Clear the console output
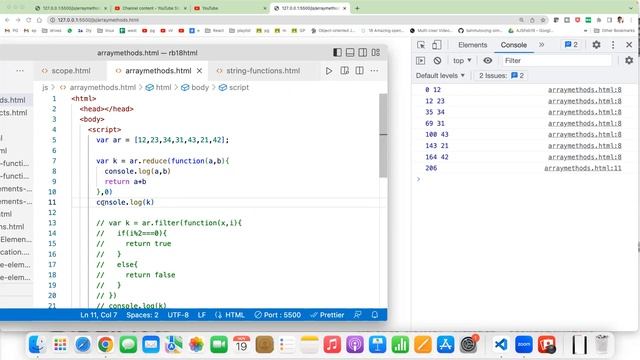This screenshot has height=360, width=640. pyautogui.click(x=437, y=60)
